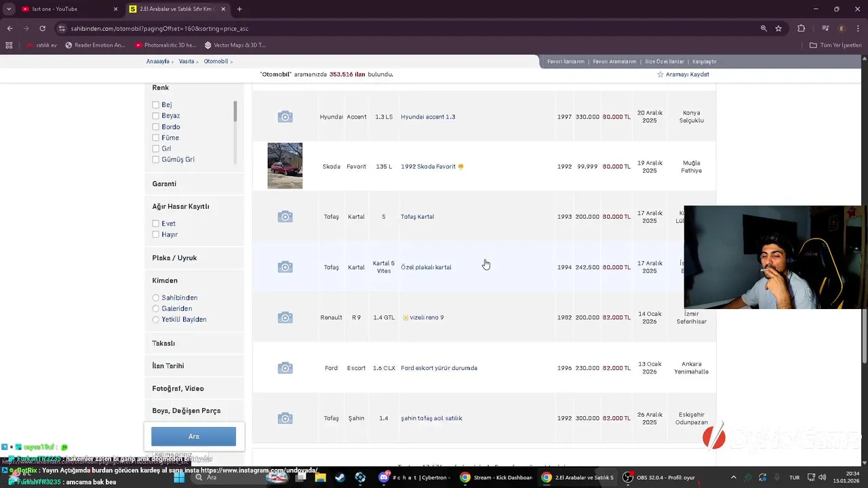This screenshot has height=488, width=868.
Task: Click the camera placeholder for Özel plakalı kartal
Action: pos(285,267)
